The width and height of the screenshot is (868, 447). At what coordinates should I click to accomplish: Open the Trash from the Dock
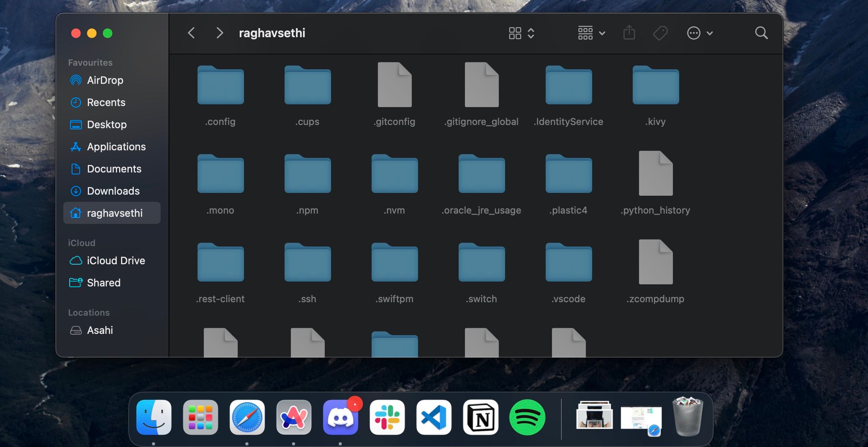687,417
